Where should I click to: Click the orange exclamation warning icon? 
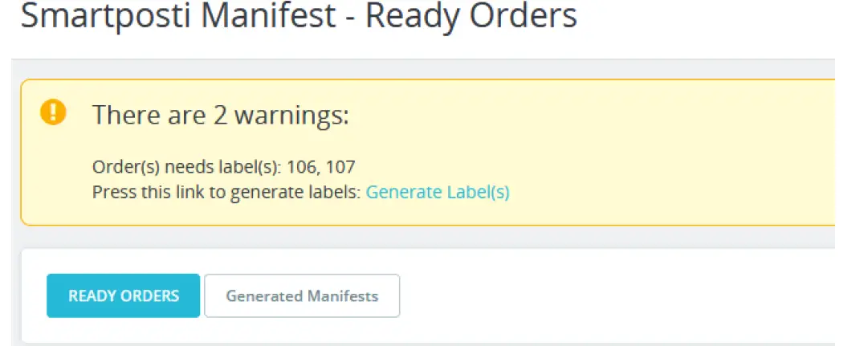[x=53, y=112]
